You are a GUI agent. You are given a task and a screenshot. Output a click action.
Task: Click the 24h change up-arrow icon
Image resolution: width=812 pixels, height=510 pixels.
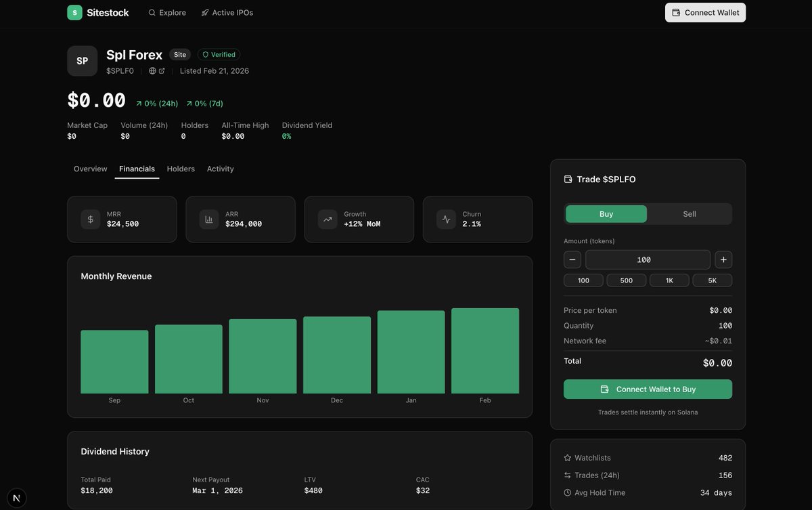139,104
